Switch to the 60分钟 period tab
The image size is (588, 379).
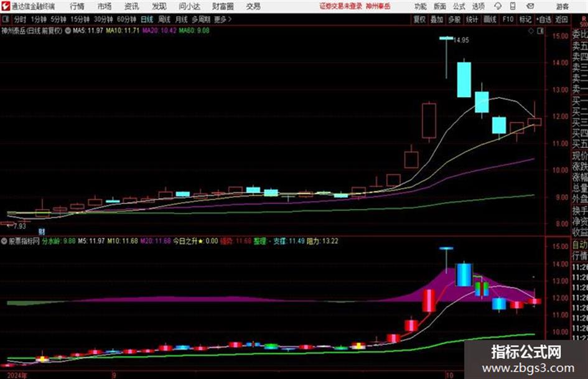126,19
